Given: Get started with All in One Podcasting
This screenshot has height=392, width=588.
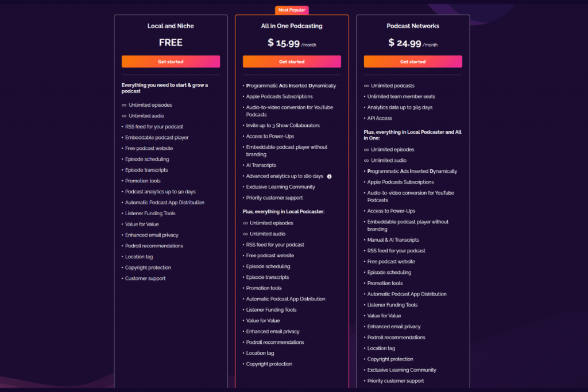Looking at the screenshot, I should (292, 61).
